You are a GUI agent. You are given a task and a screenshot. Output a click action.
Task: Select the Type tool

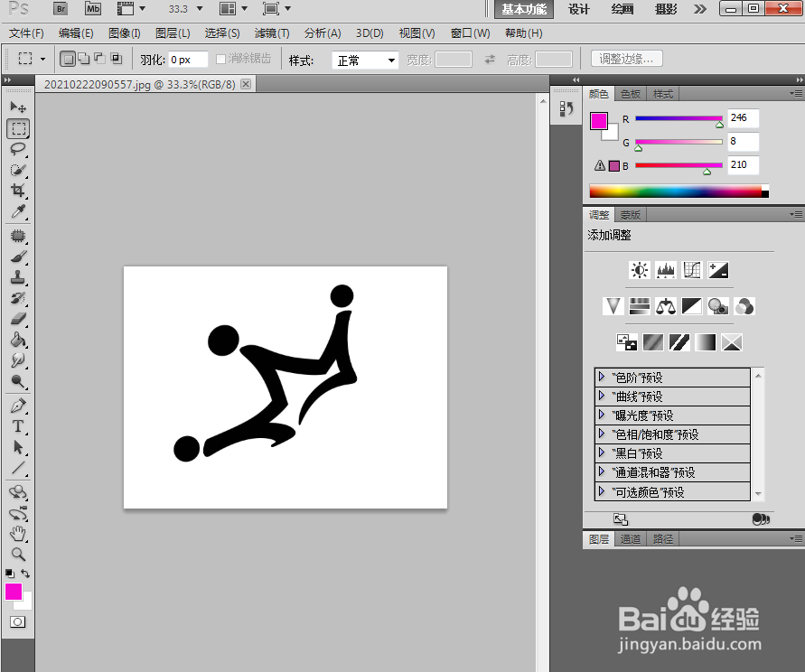17,425
